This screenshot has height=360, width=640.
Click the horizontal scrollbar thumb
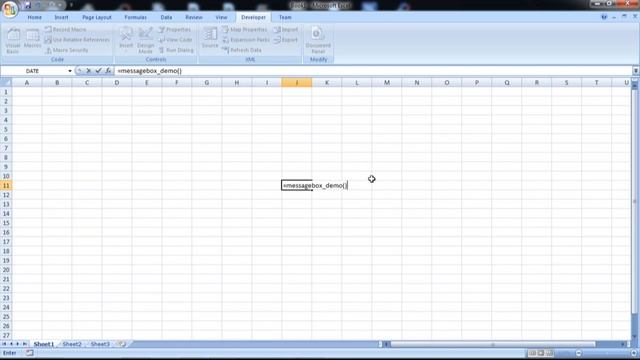click(493, 344)
